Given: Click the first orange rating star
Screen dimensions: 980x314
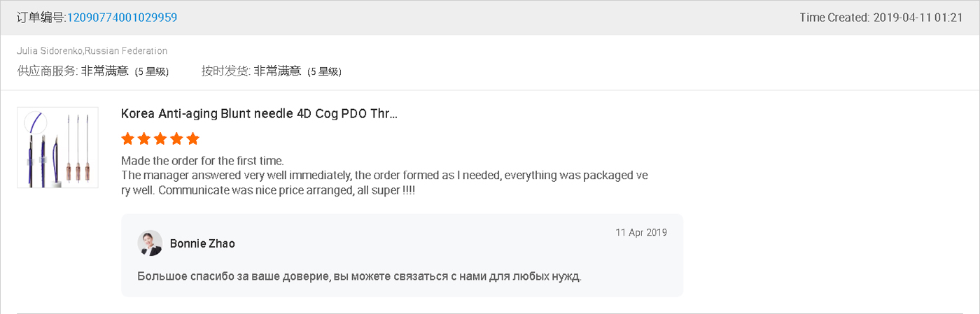Looking at the screenshot, I should (x=127, y=138).
